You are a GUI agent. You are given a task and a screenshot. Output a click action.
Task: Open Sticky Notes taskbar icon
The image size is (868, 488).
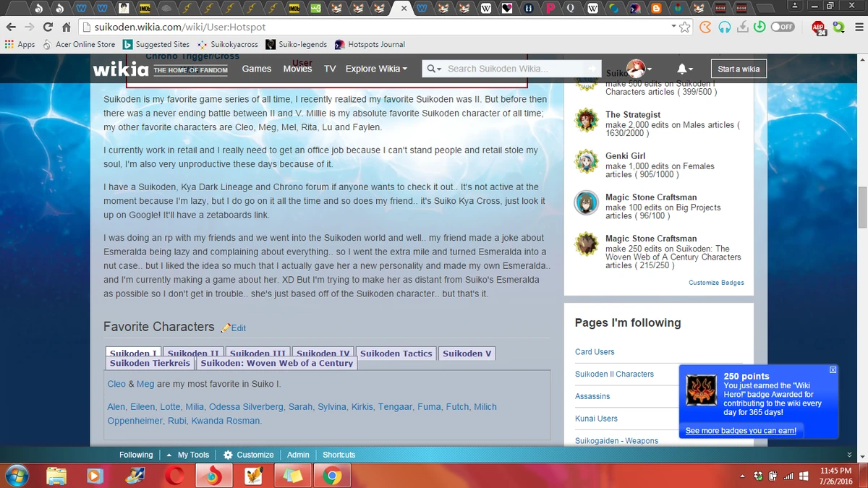pos(292,476)
